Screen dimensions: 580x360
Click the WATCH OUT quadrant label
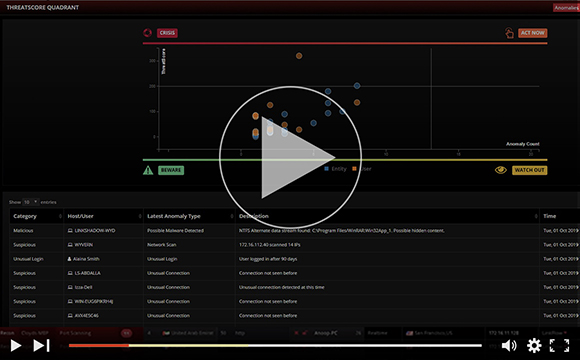coord(529,170)
